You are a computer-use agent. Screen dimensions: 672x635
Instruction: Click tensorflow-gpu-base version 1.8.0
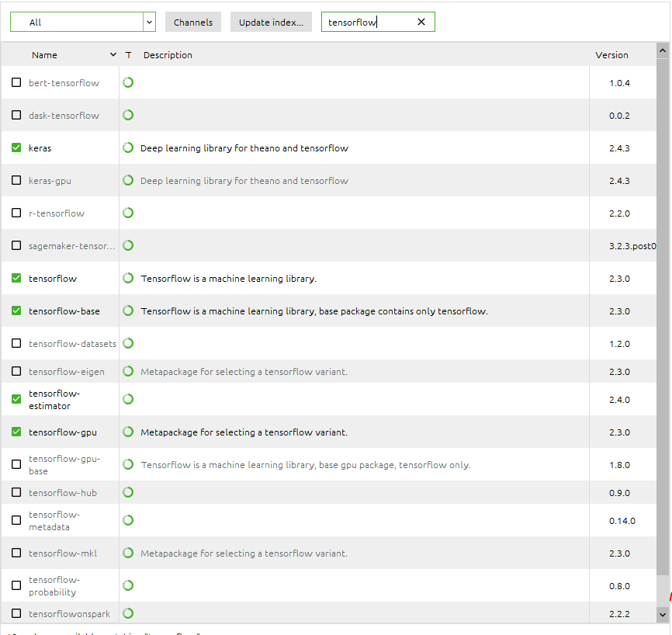point(619,465)
